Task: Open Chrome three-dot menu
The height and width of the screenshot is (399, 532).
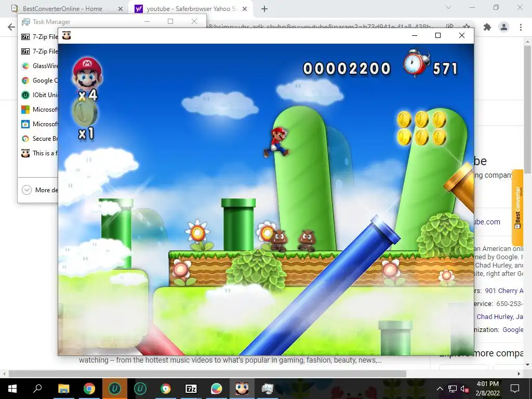Action: tap(521, 27)
